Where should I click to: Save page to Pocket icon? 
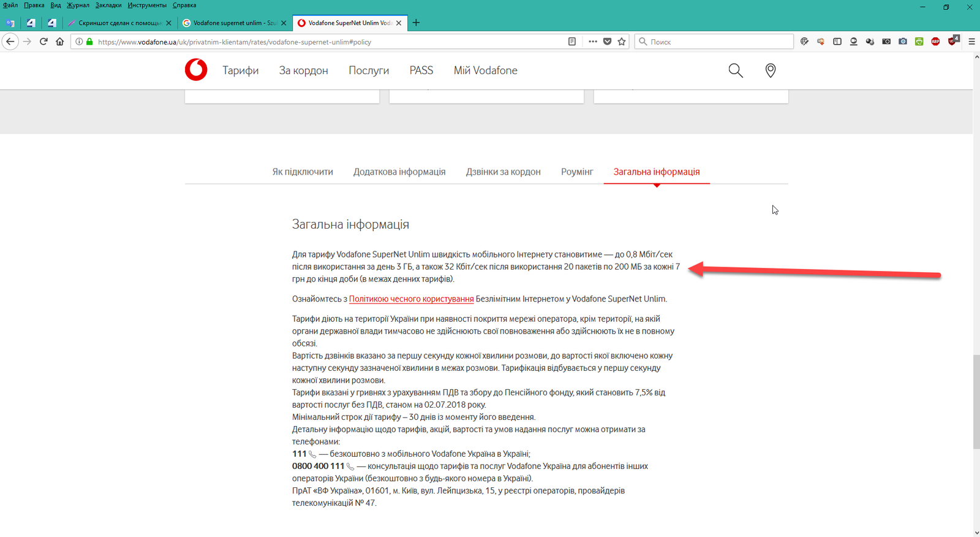[608, 42]
